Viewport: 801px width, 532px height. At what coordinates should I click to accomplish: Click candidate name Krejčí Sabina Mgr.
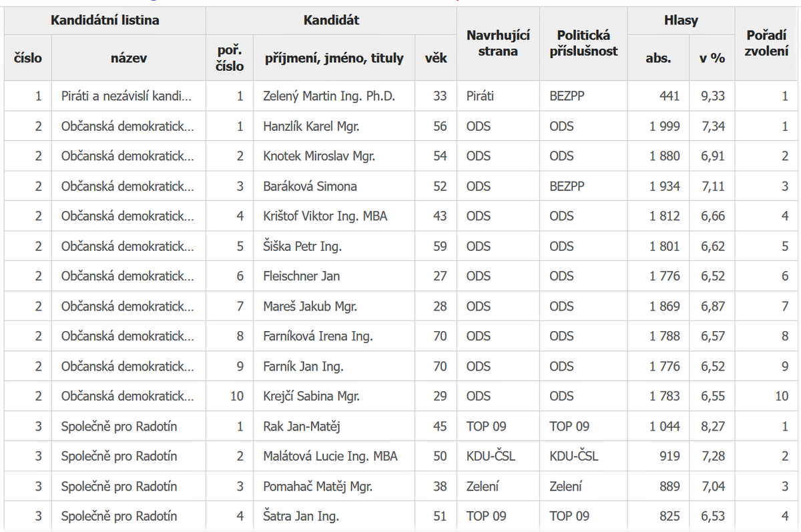(311, 396)
